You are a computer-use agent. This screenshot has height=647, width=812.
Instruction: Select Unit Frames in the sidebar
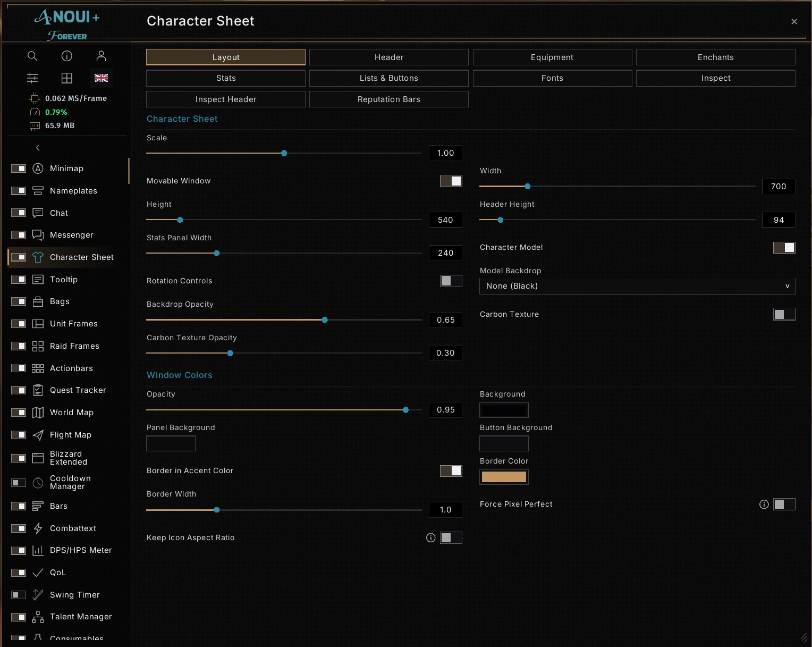(x=74, y=324)
